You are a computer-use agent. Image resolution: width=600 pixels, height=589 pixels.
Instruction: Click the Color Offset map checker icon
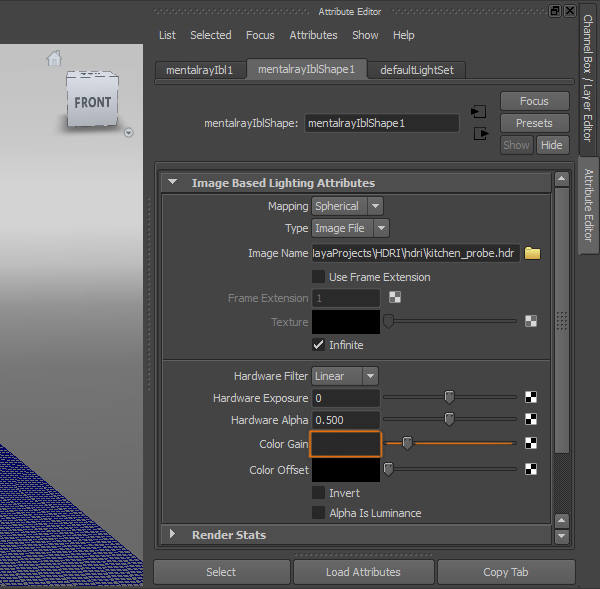tap(532, 468)
